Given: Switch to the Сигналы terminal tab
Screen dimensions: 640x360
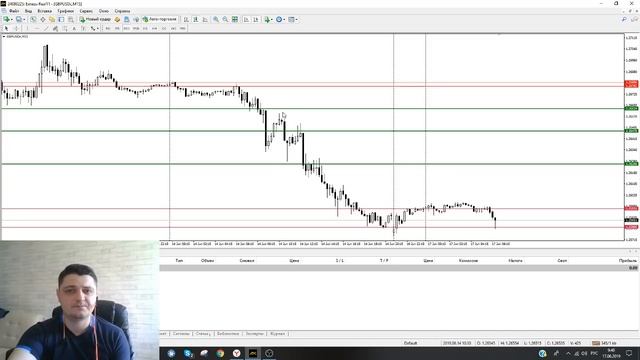Looking at the screenshot, I should point(181,333).
